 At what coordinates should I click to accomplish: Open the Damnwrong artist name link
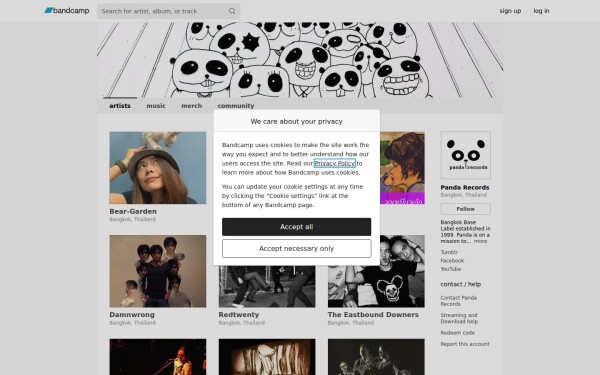pos(132,315)
